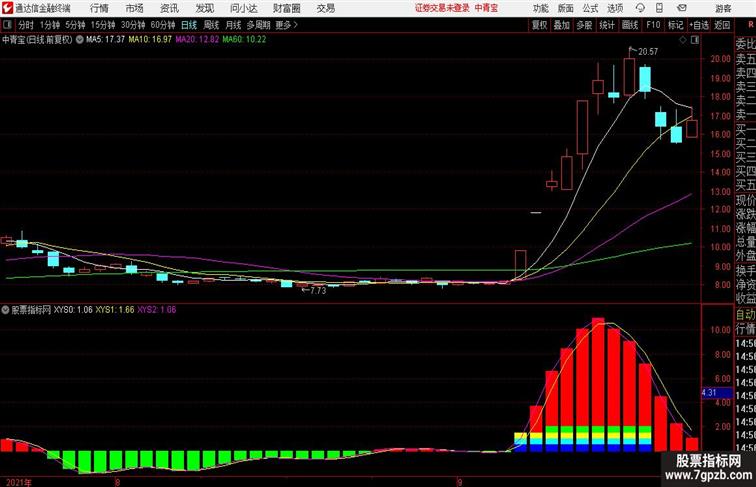Open the 多周期 multi-period view
This screenshot has width=756, height=487.
click(x=258, y=25)
